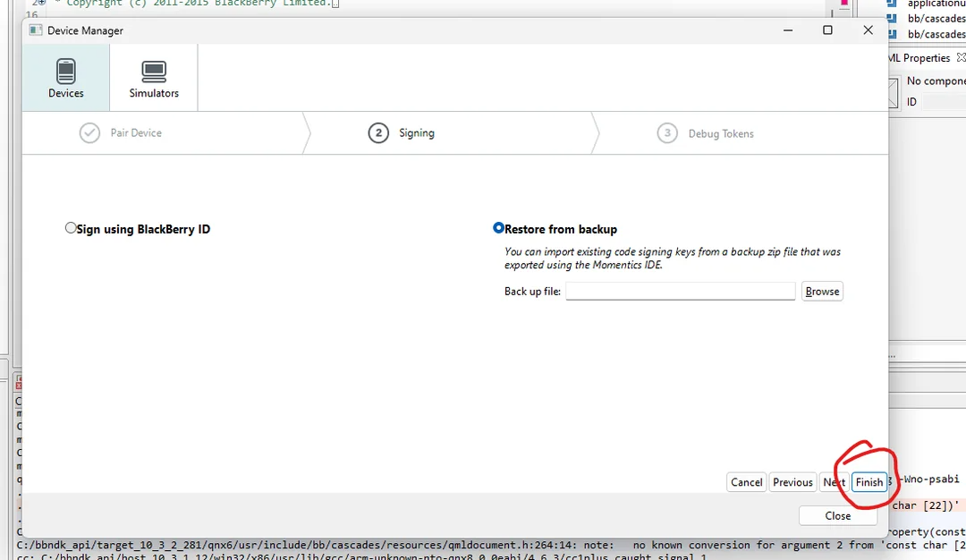The image size is (966, 560).
Task: Finish the signing wizard
Action: tap(869, 482)
